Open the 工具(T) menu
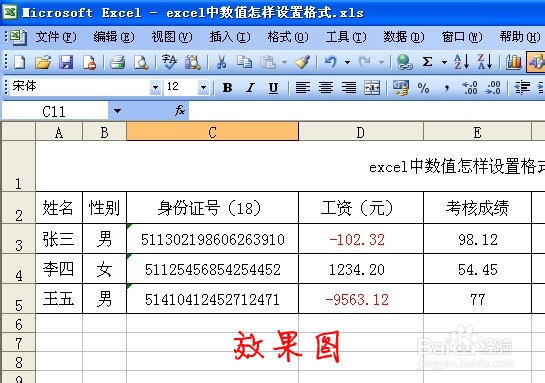Image resolution: width=545 pixels, height=383 pixels. coord(346,37)
